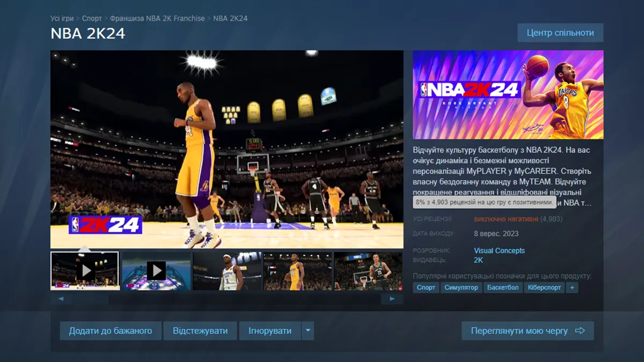Screen dimensions: 644x362
Task: Open the Центр спільноти hub
Action: 560,33
